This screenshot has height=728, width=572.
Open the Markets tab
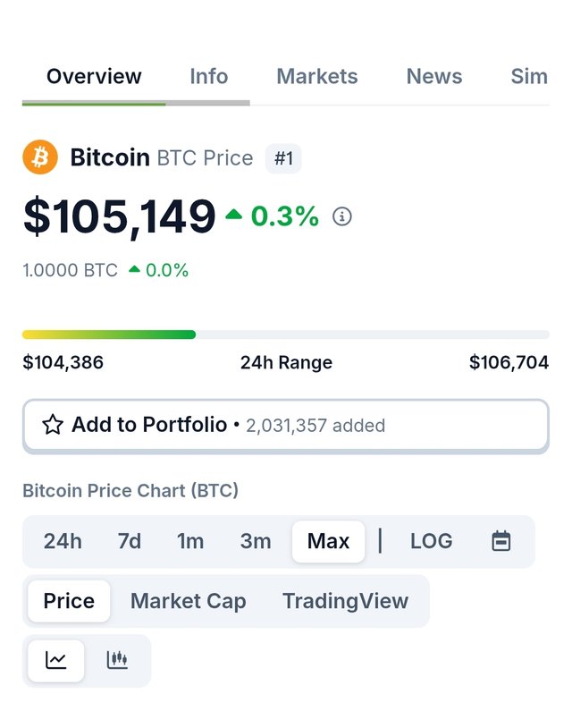(x=317, y=76)
